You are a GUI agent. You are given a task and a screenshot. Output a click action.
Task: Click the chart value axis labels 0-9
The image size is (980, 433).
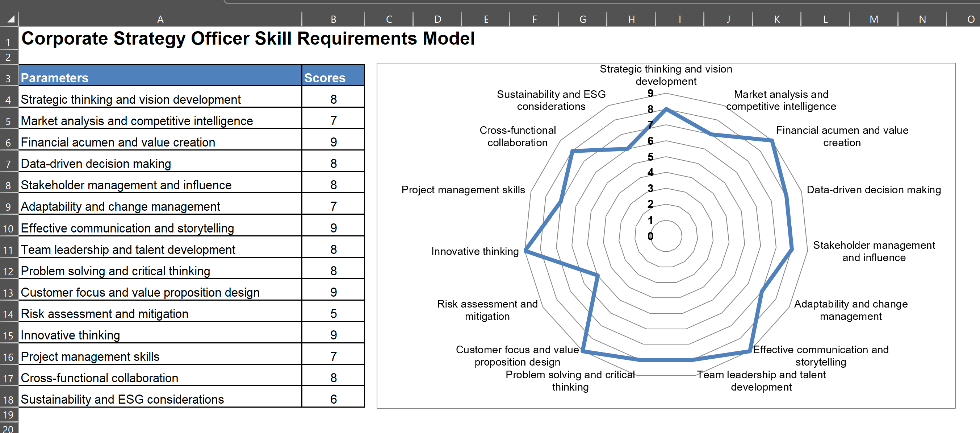pyautogui.click(x=650, y=164)
